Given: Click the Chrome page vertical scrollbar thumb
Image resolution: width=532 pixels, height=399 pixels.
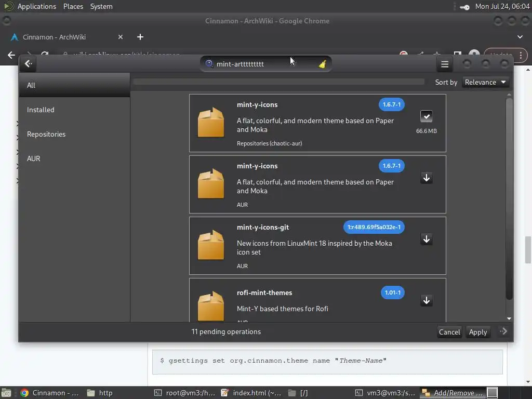Looking at the screenshot, I should (528, 250).
